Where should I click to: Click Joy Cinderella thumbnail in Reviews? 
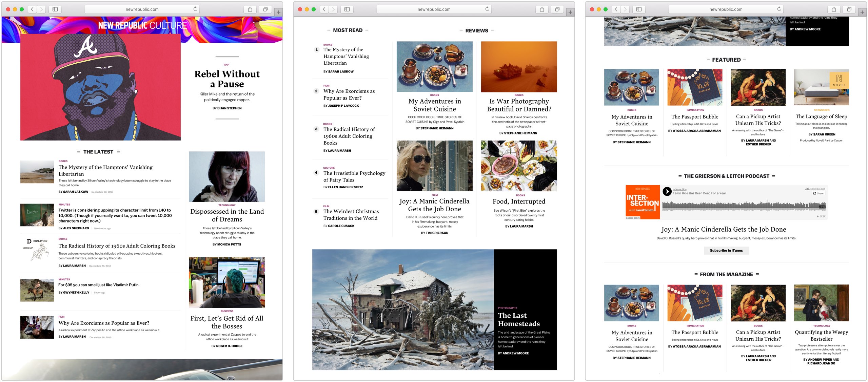pyautogui.click(x=435, y=166)
